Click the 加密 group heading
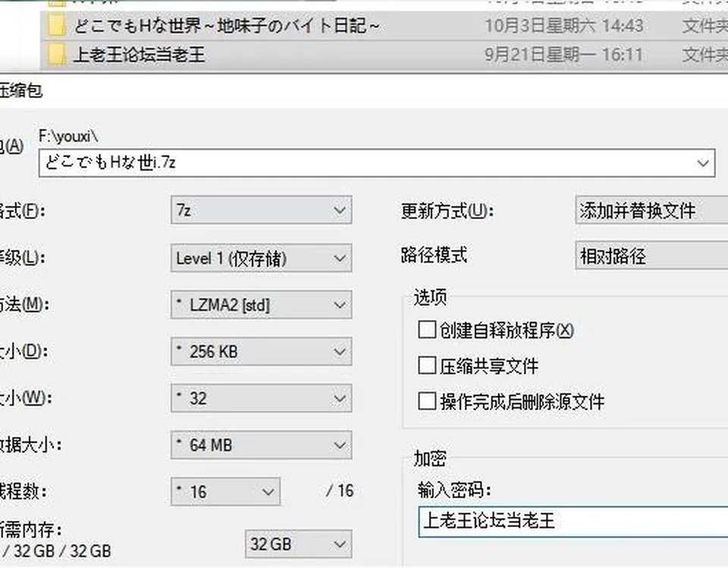Viewport: 728px width, 568px height. [430, 459]
